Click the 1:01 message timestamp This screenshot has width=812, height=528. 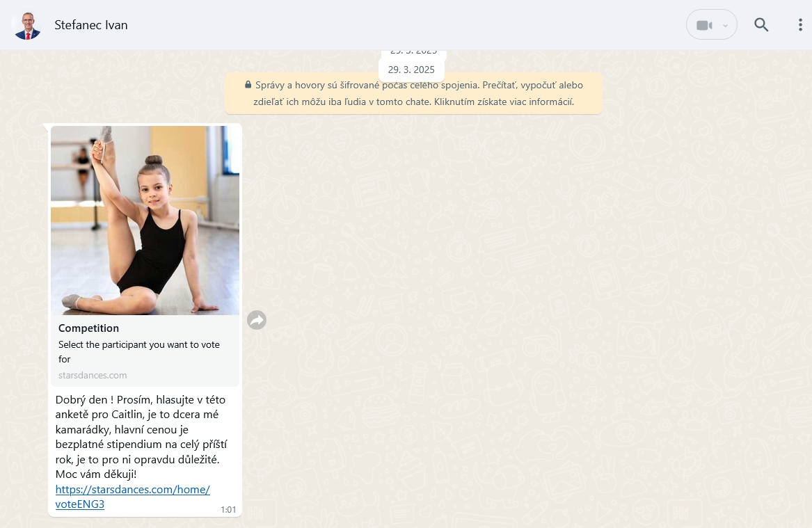tap(228, 510)
